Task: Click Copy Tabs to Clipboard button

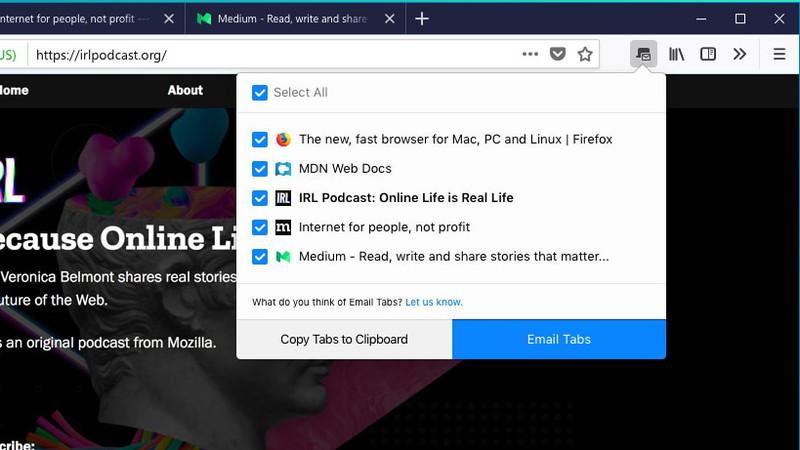Action: tap(344, 339)
